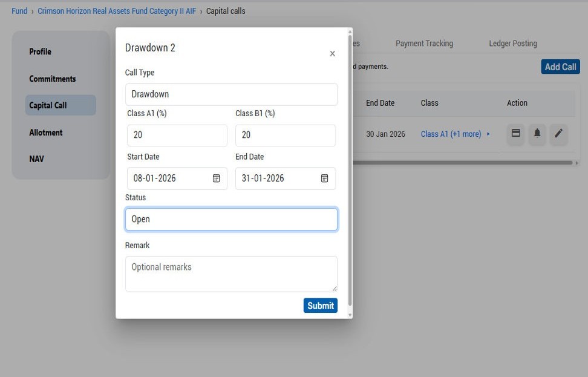Edit the capital call using the pencil icon

click(x=558, y=134)
